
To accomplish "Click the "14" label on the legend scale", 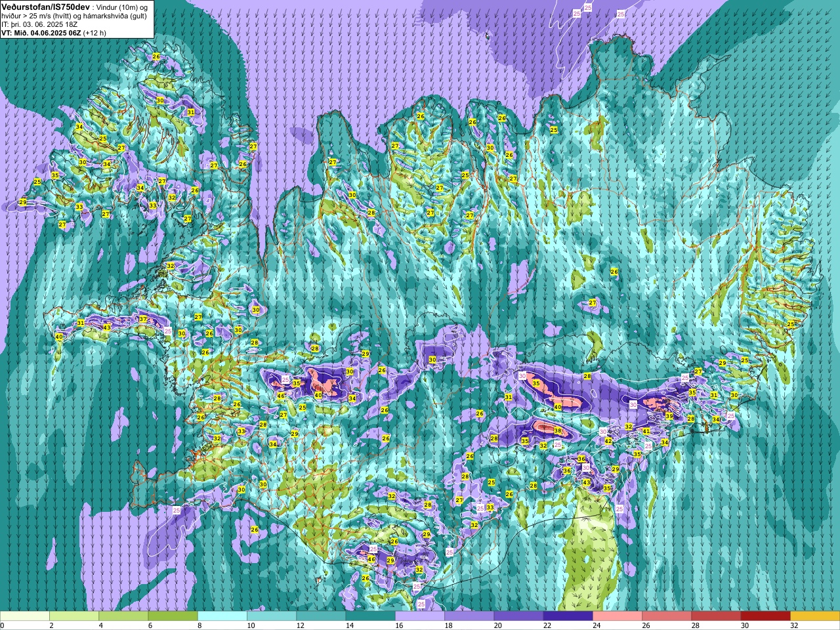I will pos(350,626).
